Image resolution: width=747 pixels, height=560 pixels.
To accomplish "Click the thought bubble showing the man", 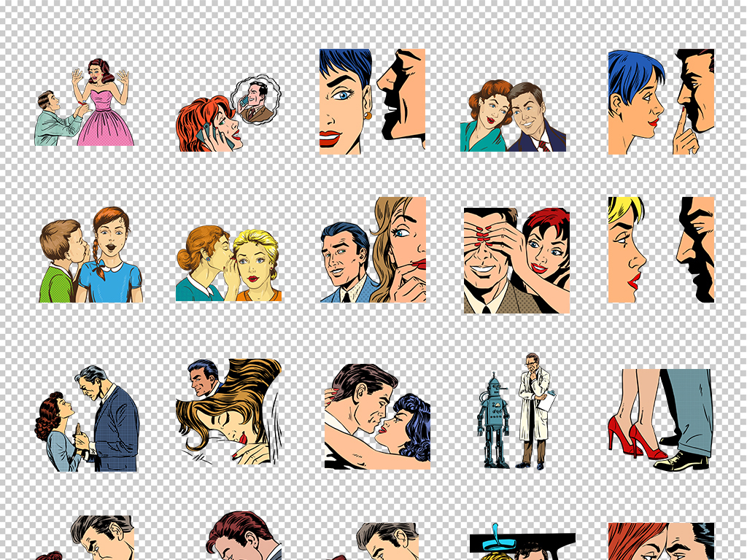I will pyautogui.click(x=257, y=101).
